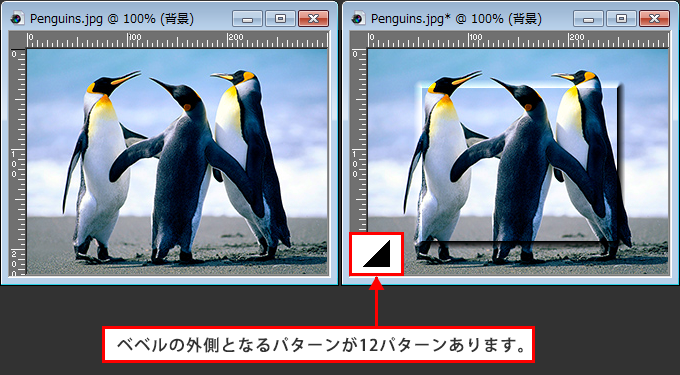Minimize the right Penguins.jpg* window

point(588,19)
